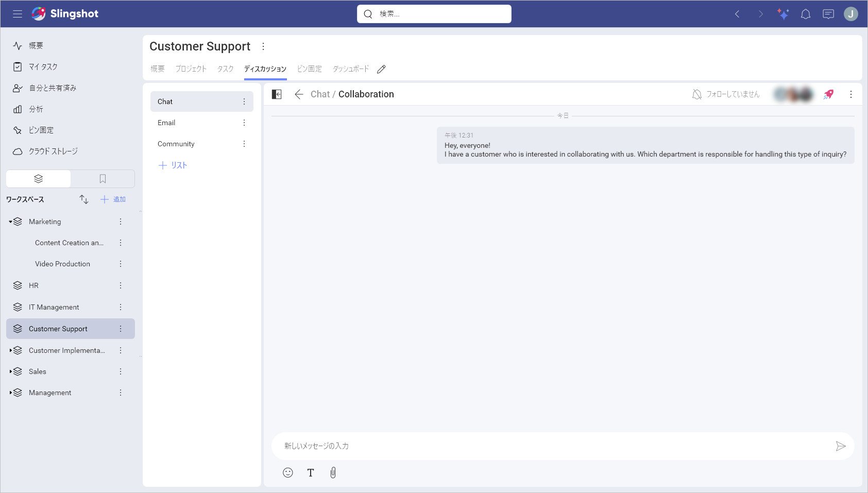Open the notifications bell
Image resolution: width=868 pixels, height=493 pixels.
(x=806, y=14)
